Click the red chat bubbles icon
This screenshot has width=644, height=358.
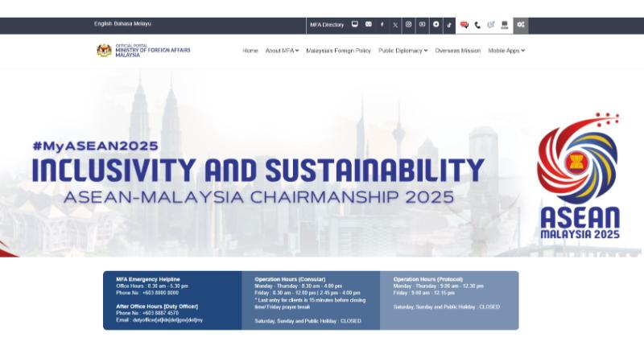[x=464, y=25]
